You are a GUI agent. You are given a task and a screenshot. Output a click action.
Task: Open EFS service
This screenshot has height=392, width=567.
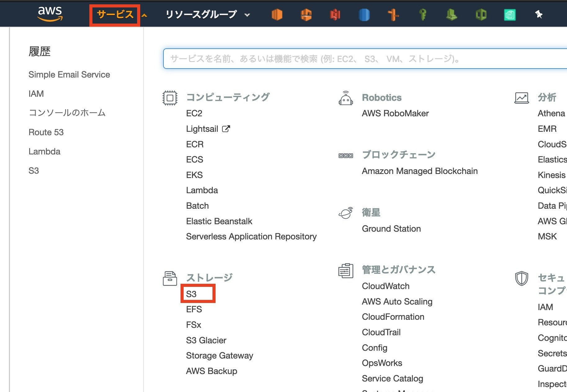pyautogui.click(x=194, y=309)
